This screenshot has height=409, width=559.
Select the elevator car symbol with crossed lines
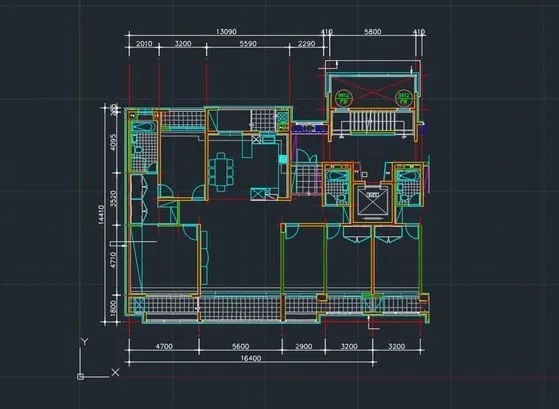(x=372, y=202)
